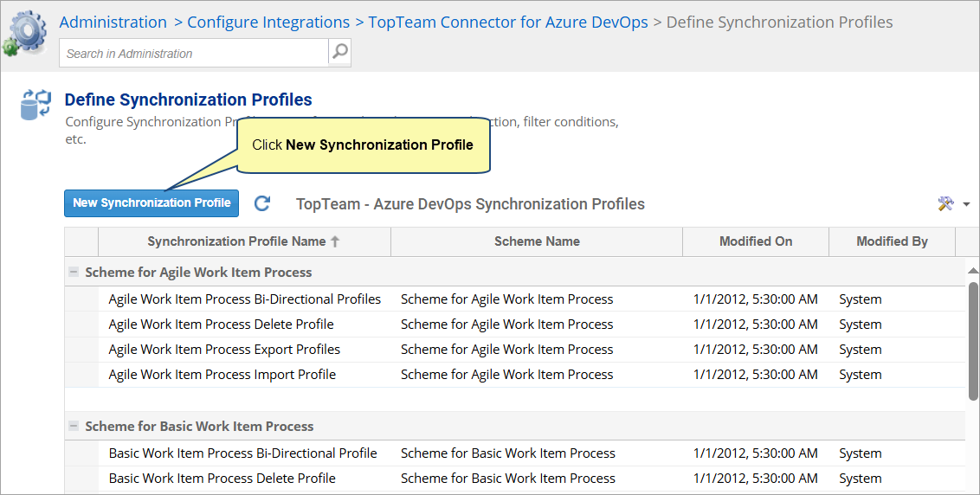Viewport: 980px width, 495px height.
Task: Sort by Modified By column header
Action: [x=892, y=241]
